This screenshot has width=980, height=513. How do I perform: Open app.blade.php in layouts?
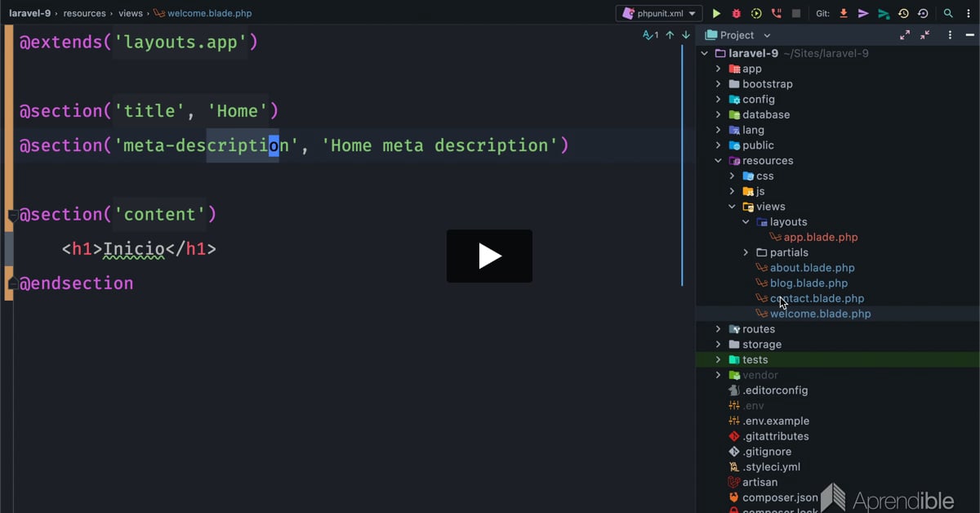(821, 237)
